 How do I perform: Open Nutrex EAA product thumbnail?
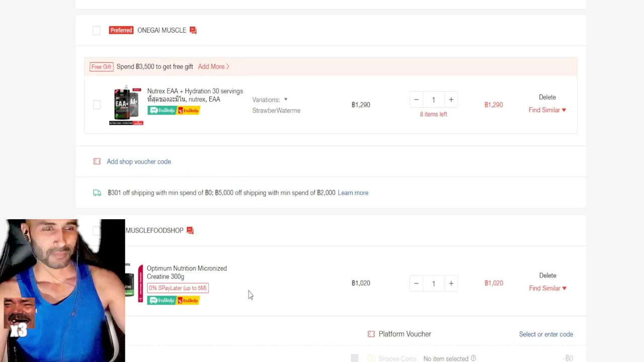126,105
